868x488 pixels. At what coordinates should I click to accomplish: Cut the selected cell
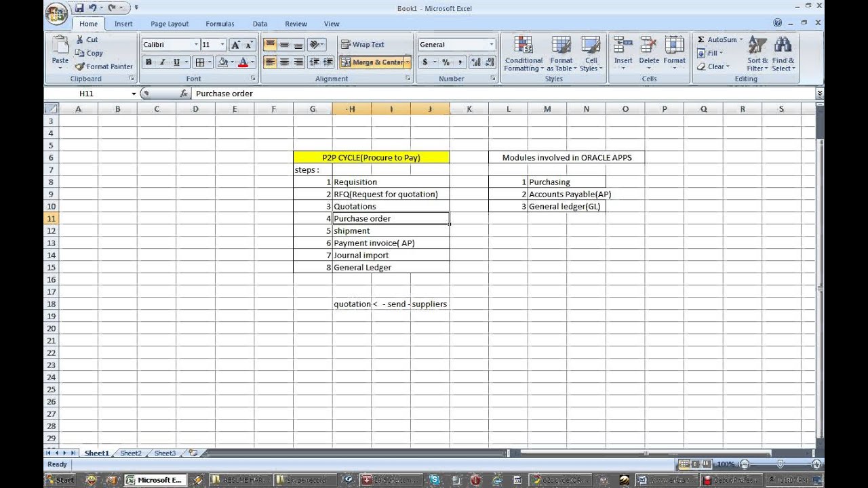tap(87, 40)
